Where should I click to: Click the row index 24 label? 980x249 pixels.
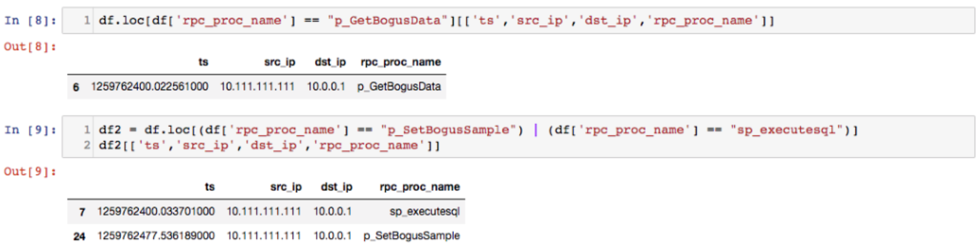click(79, 236)
